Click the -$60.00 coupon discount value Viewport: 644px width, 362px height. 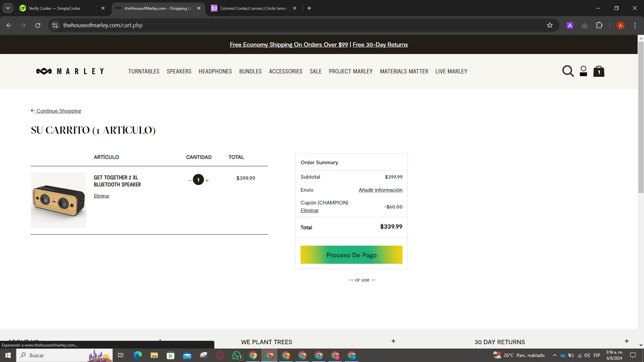tap(393, 207)
